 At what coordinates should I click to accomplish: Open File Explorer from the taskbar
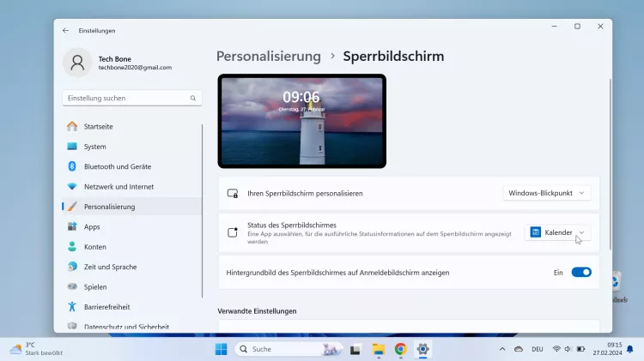pyautogui.click(x=379, y=350)
